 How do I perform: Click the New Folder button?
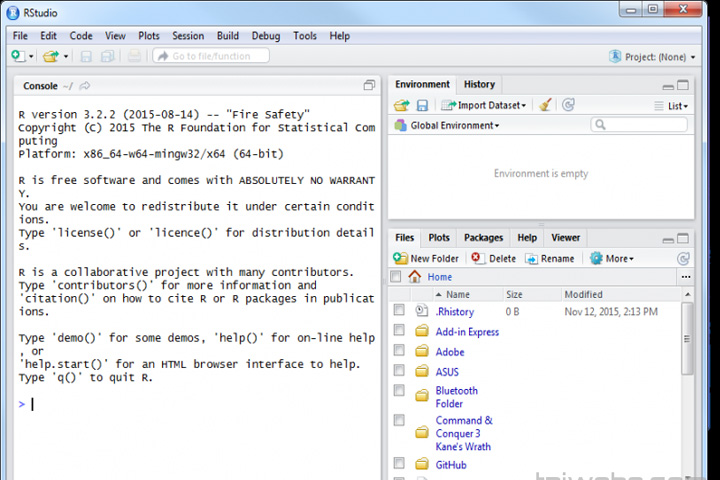pyautogui.click(x=426, y=259)
